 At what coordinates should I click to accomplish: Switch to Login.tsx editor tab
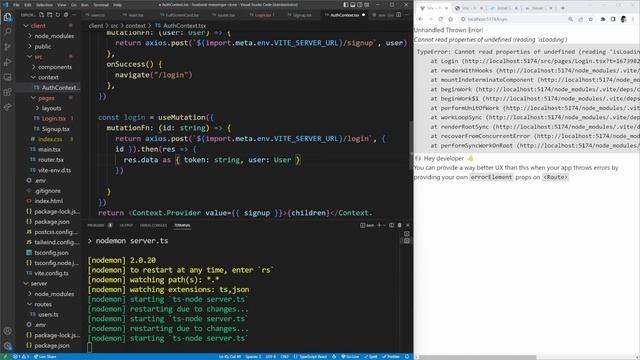(x=263, y=15)
